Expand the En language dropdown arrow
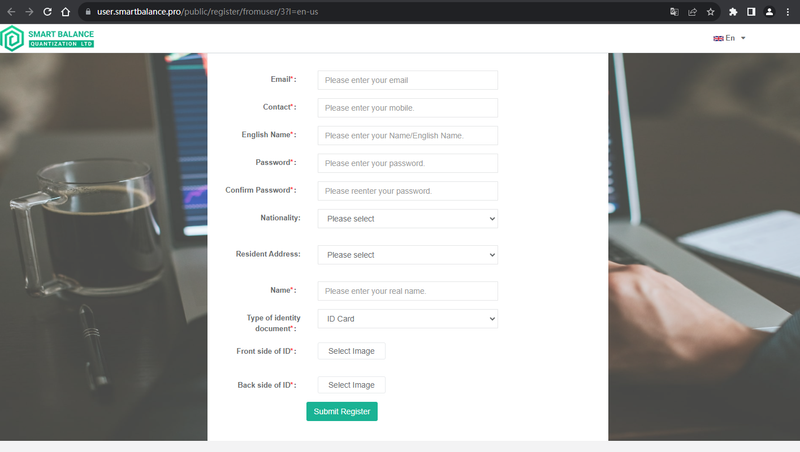The image size is (800, 452). click(x=743, y=38)
